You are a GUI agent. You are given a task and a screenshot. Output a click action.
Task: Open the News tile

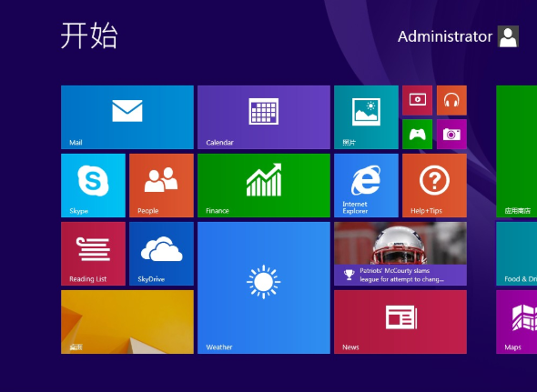pyautogui.click(x=400, y=322)
